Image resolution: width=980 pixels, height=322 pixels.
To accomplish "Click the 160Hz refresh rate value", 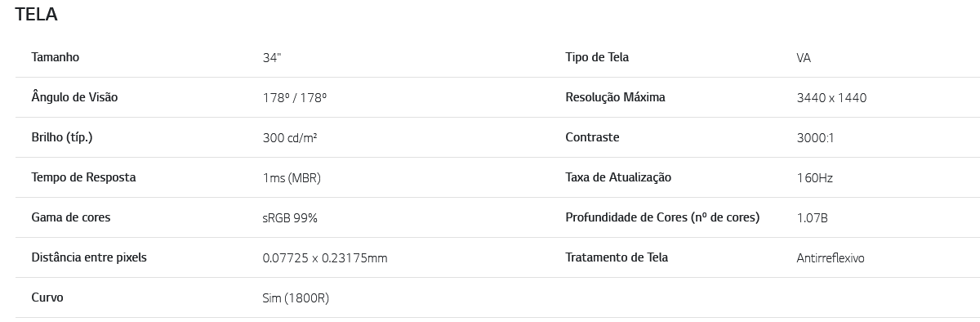I will (x=815, y=178).
